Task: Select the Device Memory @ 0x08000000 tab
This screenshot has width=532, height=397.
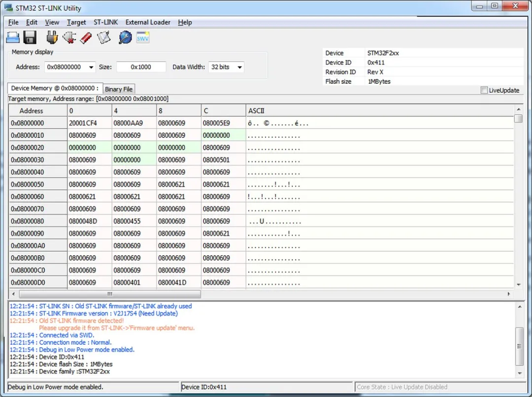Action: click(x=55, y=88)
